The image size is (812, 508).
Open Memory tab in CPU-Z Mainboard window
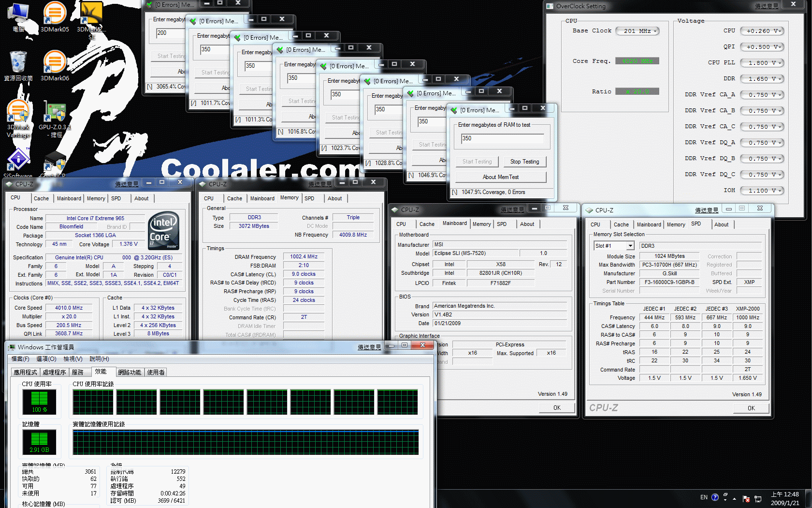pos(482,224)
